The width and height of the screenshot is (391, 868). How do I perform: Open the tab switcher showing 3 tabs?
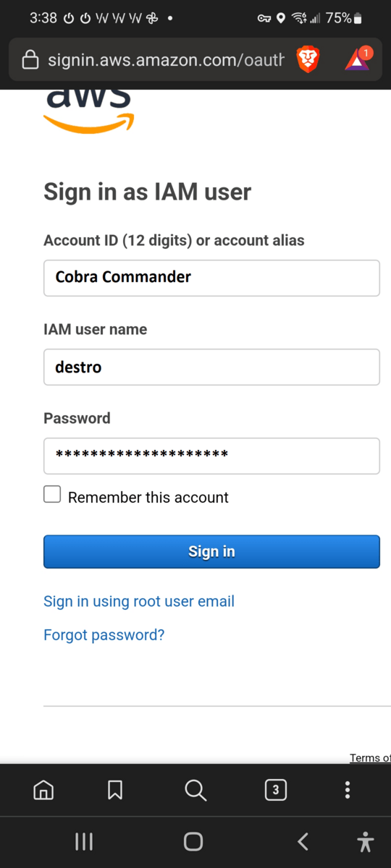click(x=275, y=790)
